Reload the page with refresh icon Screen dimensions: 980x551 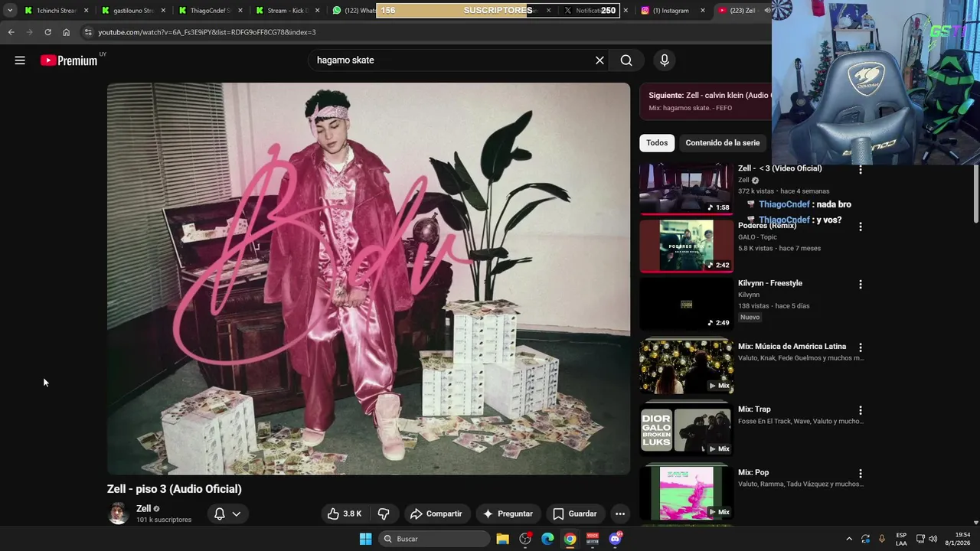coord(47,32)
